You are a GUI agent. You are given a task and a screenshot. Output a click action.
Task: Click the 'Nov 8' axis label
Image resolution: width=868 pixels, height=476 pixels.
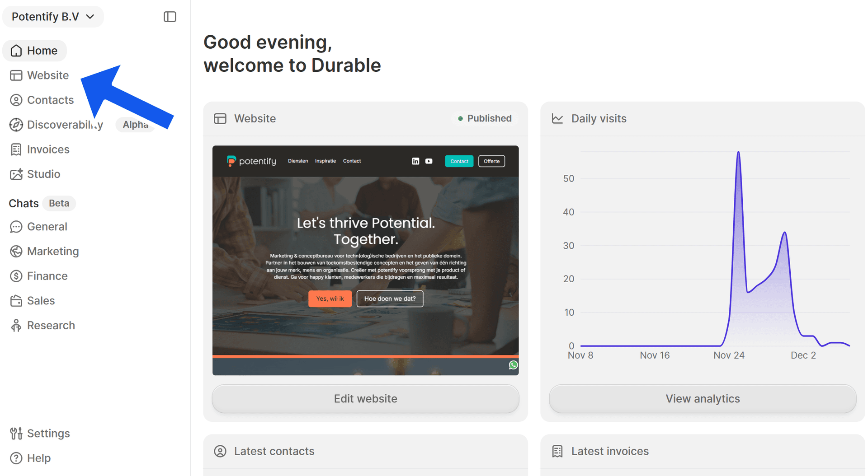[580, 355]
